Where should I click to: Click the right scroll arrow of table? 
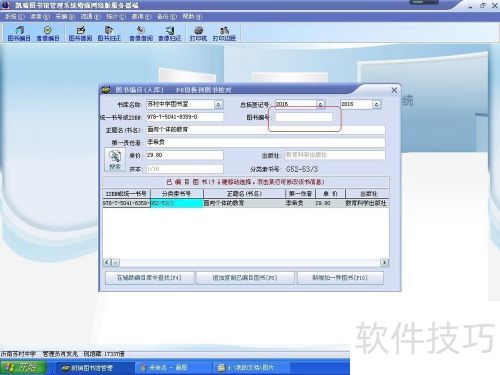[384, 263]
